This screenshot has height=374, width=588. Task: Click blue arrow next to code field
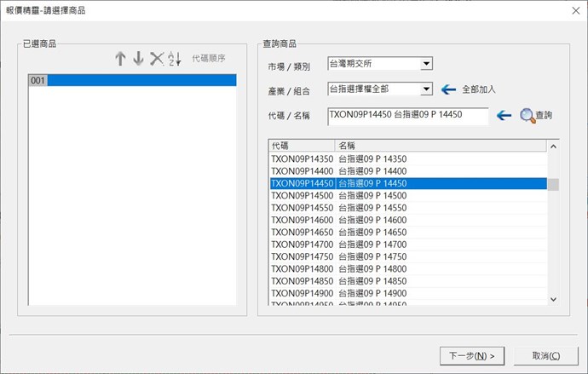click(504, 115)
